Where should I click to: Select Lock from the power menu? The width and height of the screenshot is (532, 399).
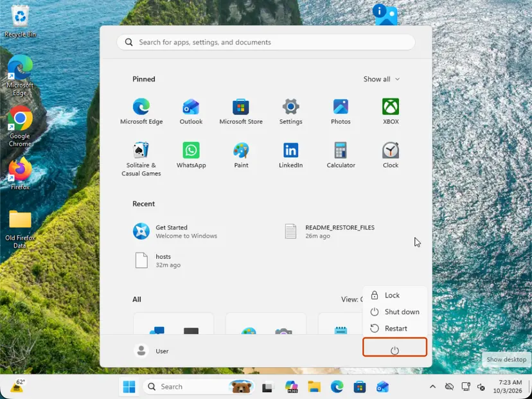(395, 295)
